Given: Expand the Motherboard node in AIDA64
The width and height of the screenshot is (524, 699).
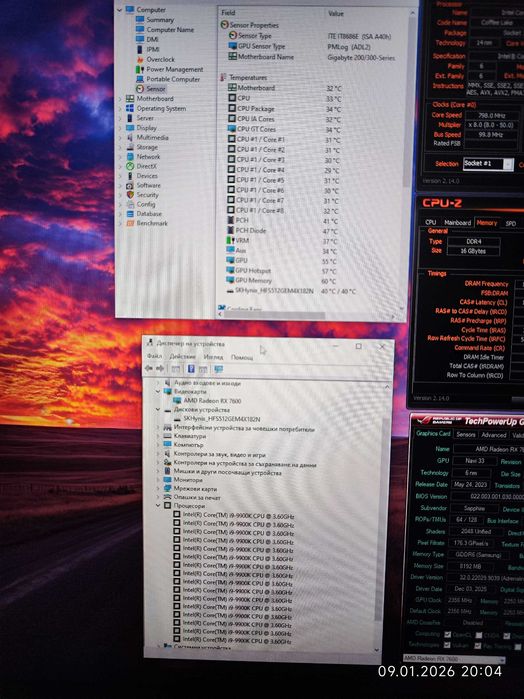Looking at the screenshot, I should click(120, 99).
